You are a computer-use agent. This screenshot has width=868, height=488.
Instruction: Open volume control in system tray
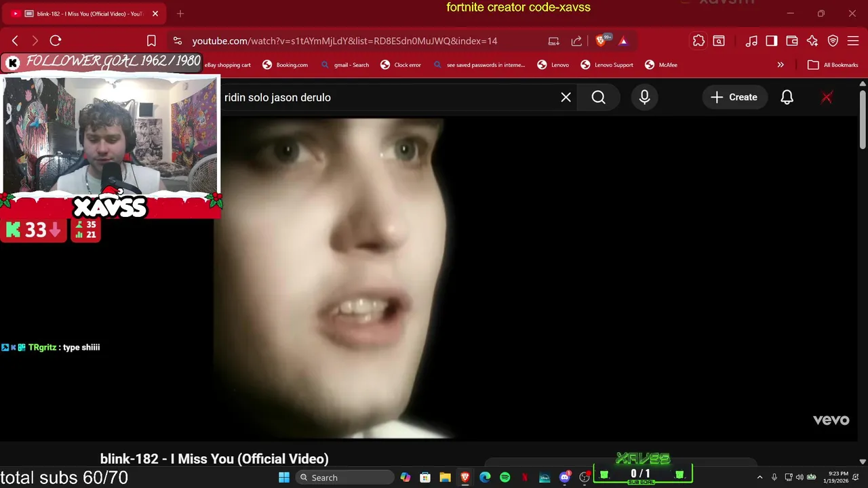click(x=800, y=478)
